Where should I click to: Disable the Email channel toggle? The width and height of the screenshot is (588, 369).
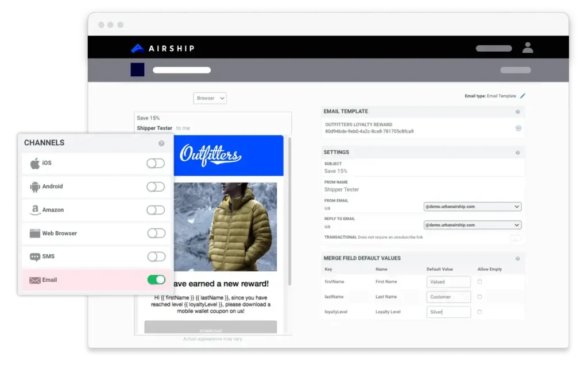(x=156, y=280)
